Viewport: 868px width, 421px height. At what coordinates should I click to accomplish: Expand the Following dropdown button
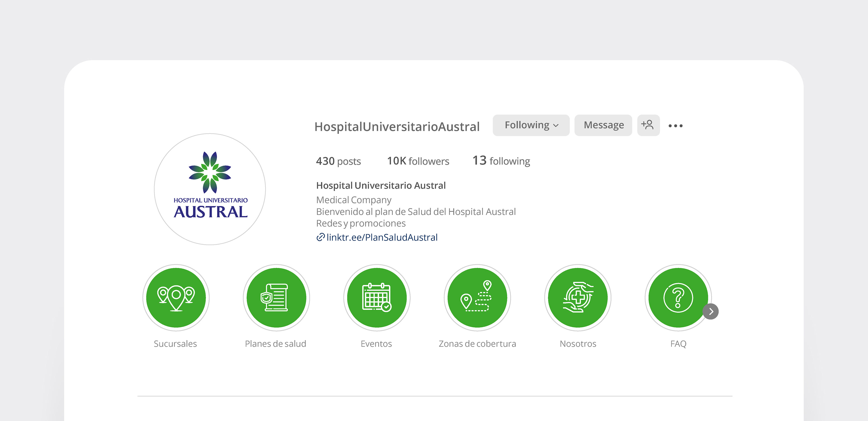[x=531, y=125]
